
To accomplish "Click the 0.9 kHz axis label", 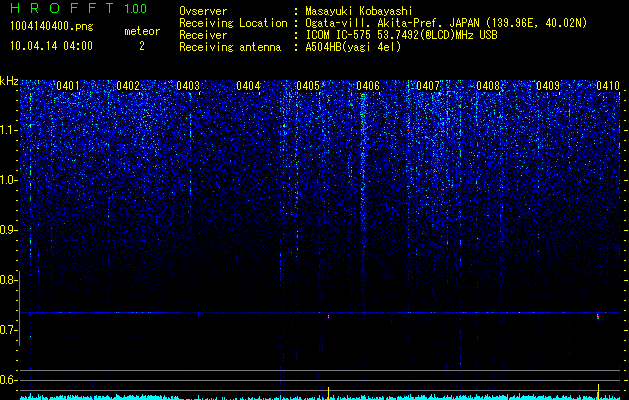I will (x=8, y=230).
